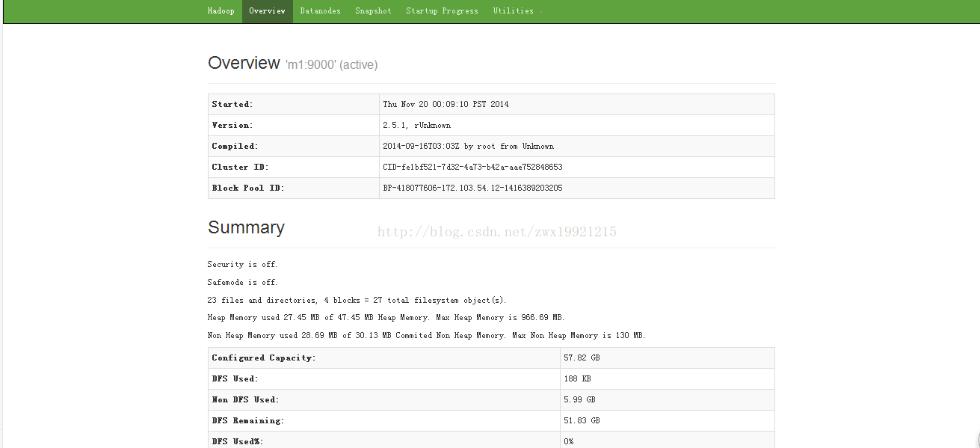Open the Datanodes tab
980x448 pixels.
(320, 11)
